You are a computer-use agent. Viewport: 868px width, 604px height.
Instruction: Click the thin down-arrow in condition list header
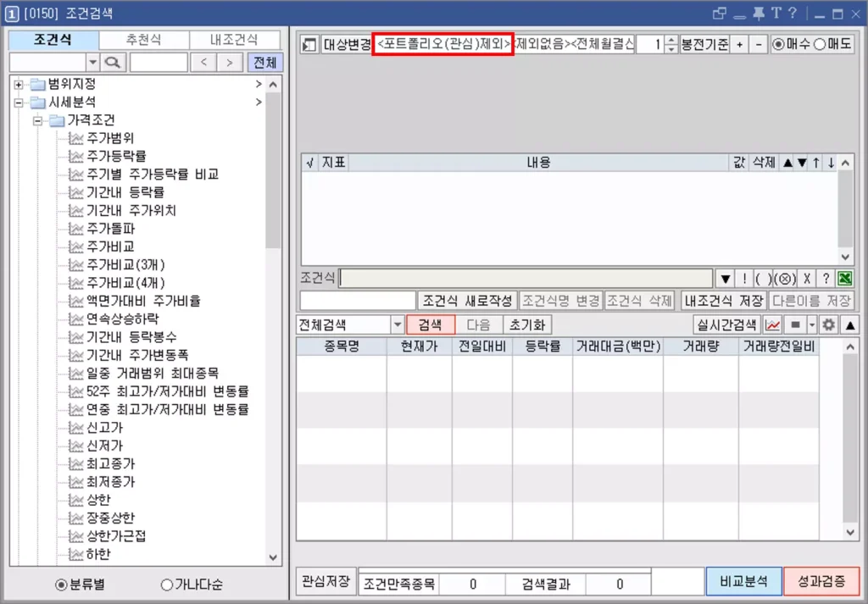(x=831, y=163)
